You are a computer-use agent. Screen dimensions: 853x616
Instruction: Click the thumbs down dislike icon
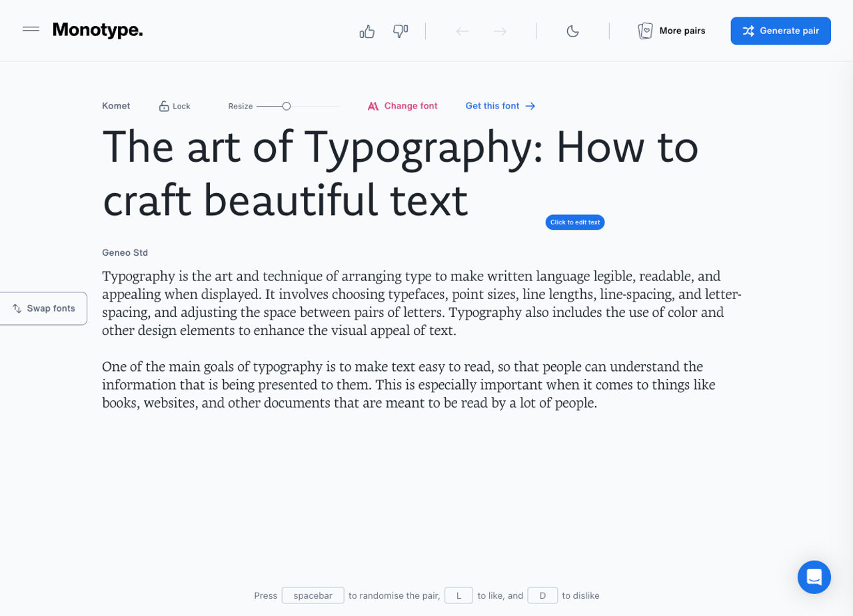coord(401,31)
